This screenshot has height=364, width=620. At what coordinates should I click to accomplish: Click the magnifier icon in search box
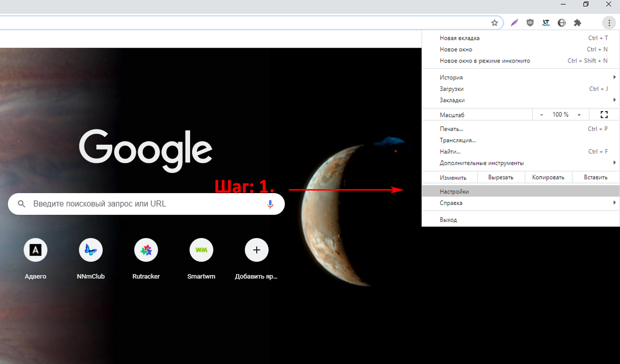point(22,204)
